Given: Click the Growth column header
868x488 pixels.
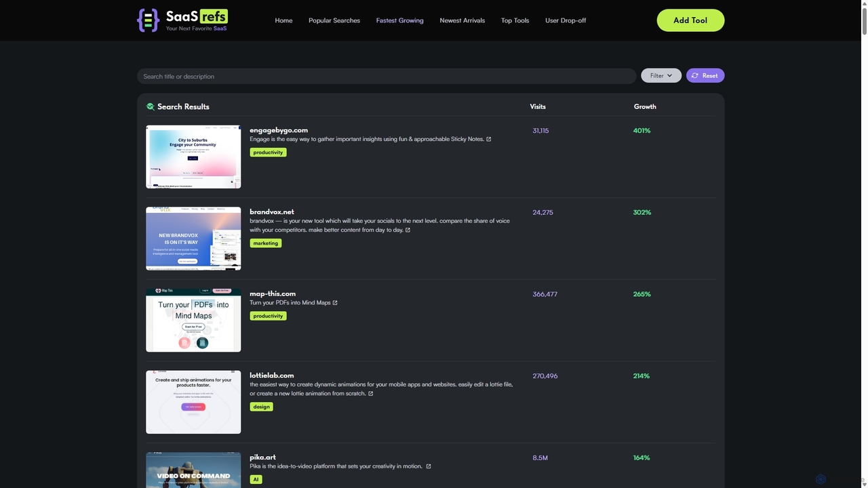Looking at the screenshot, I should (645, 106).
